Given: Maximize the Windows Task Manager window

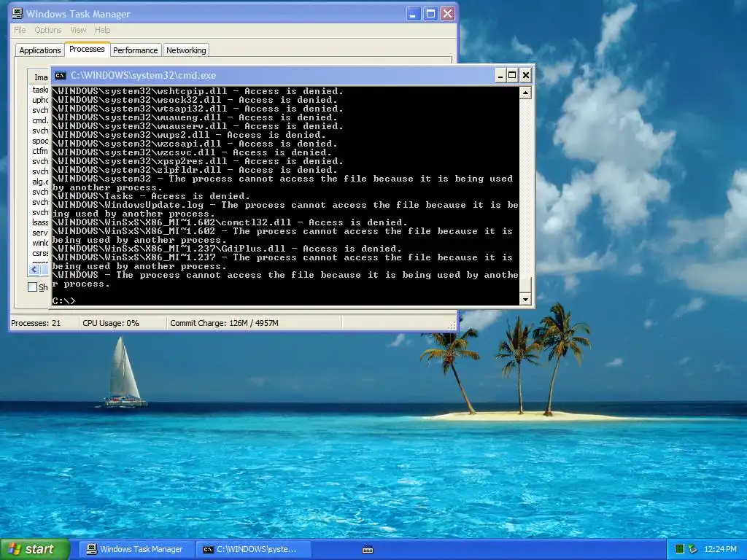Looking at the screenshot, I should coord(430,14).
